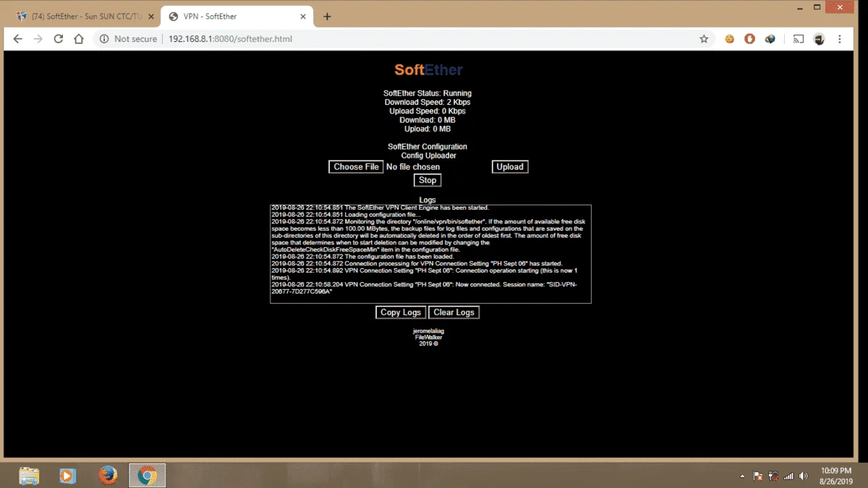Click the Cast media icon
Viewport: 868px width, 488px height.
coord(799,39)
